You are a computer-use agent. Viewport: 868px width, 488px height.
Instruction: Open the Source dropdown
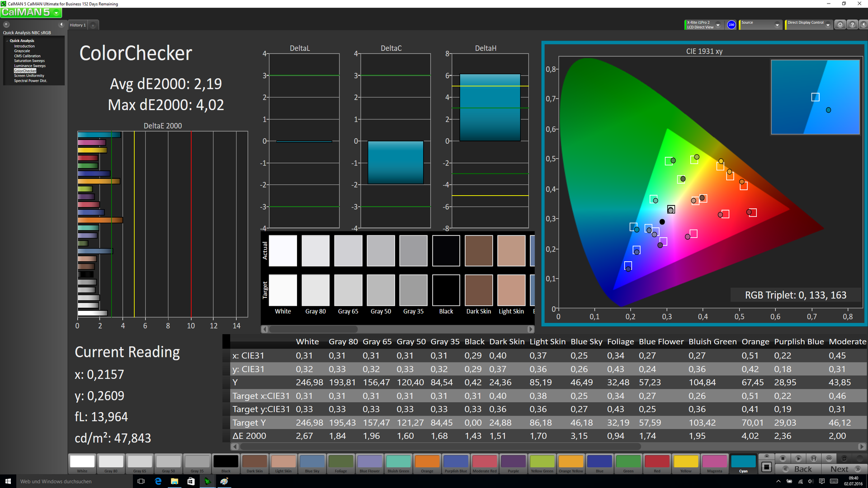click(x=777, y=25)
